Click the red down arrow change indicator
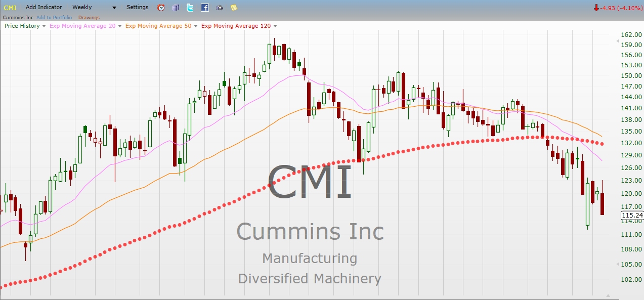The height and width of the screenshot is (300, 644). pyautogui.click(x=596, y=8)
